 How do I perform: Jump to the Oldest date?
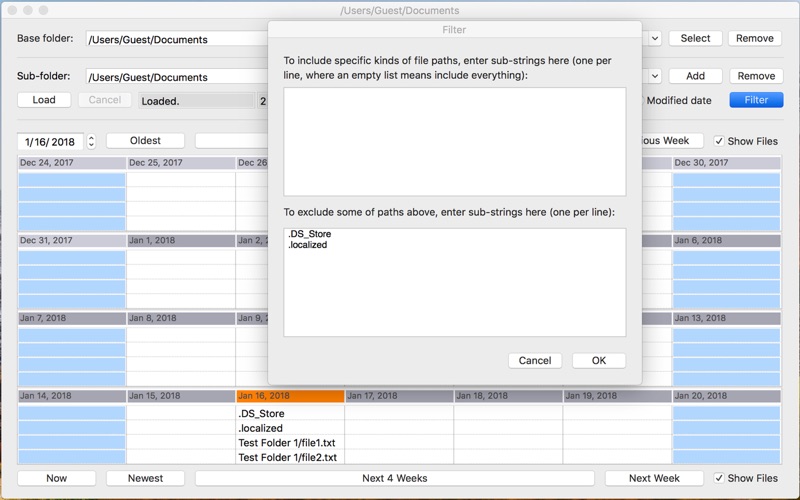coord(145,141)
